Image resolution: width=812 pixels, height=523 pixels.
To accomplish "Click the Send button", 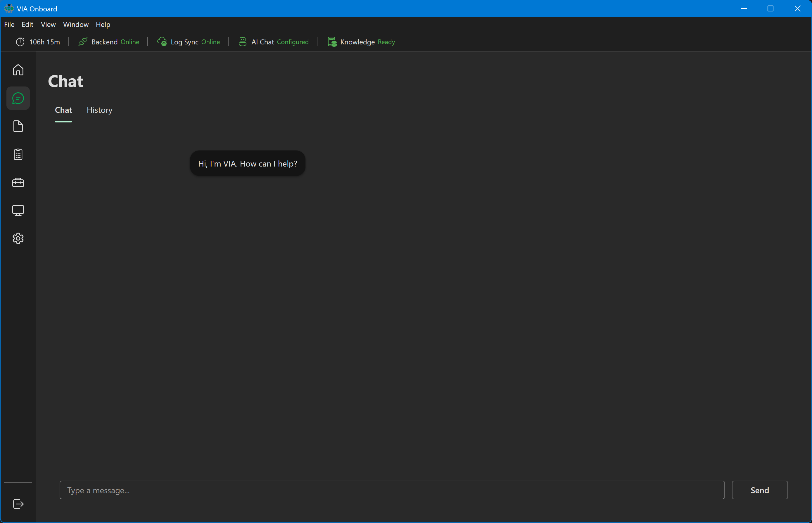I will (760, 490).
